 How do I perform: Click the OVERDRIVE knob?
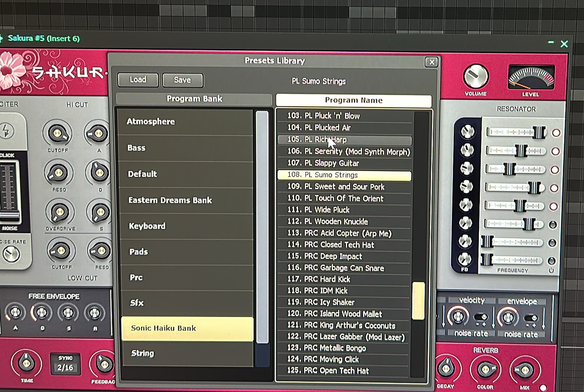click(60, 212)
